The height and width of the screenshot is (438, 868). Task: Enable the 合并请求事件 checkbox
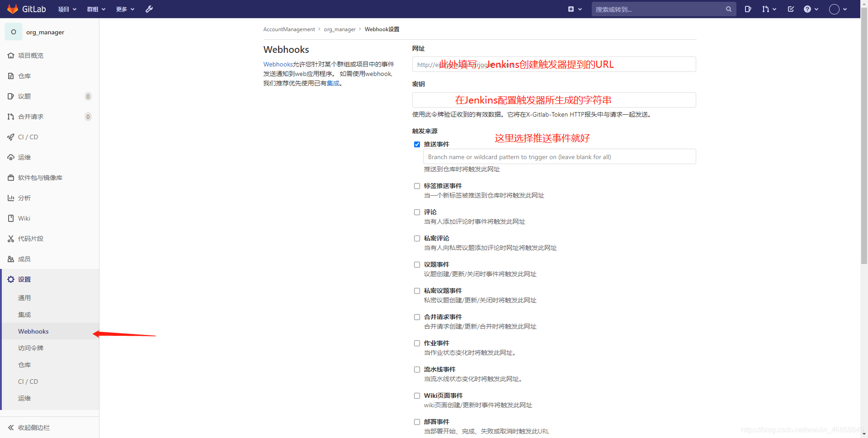click(x=417, y=317)
